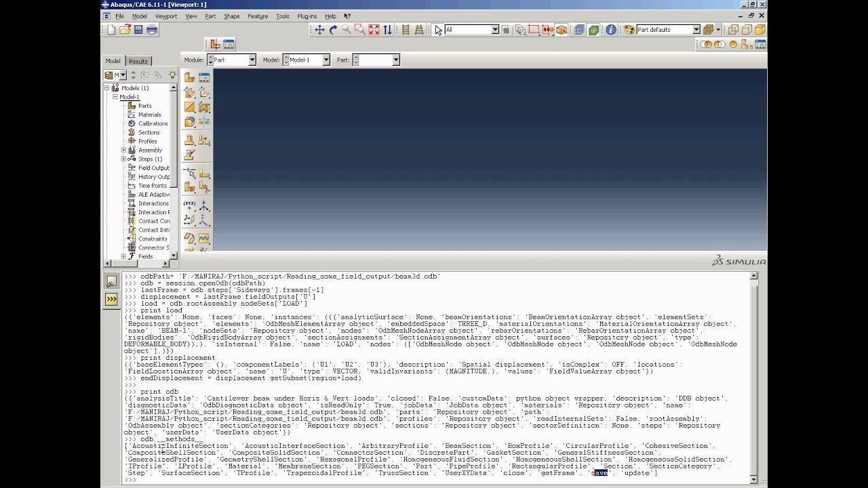Click the model tree vertical scrollbar
Image resolution: width=868 pixels, height=488 pixels.
tap(174, 139)
